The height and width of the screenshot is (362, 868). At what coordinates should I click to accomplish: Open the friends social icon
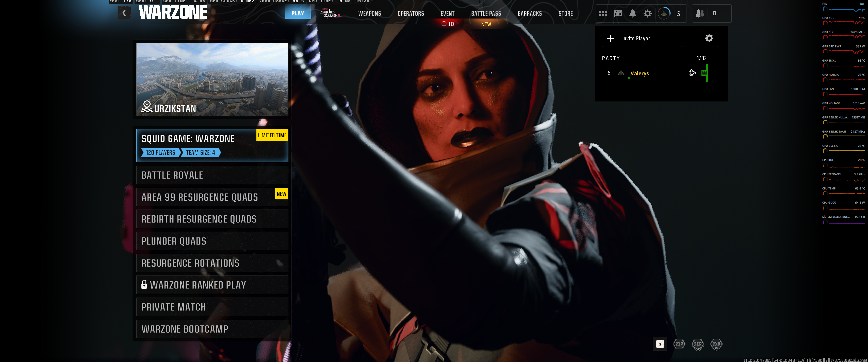point(700,13)
